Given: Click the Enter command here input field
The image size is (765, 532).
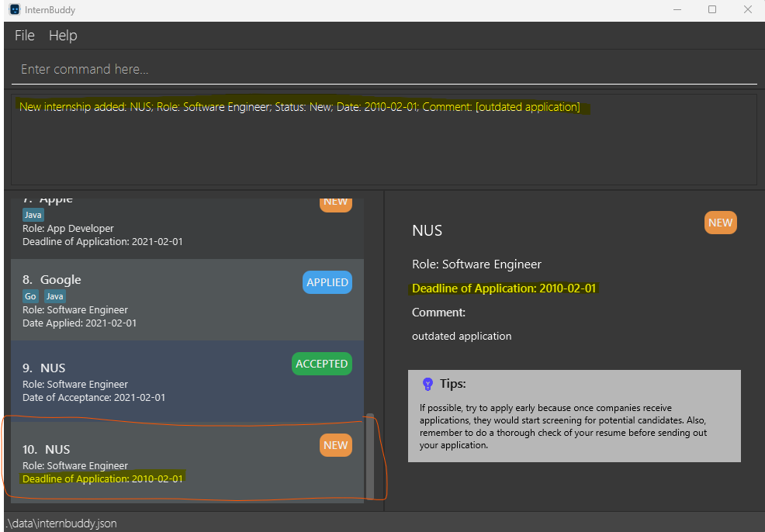Looking at the screenshot, I should pos(384,69).
